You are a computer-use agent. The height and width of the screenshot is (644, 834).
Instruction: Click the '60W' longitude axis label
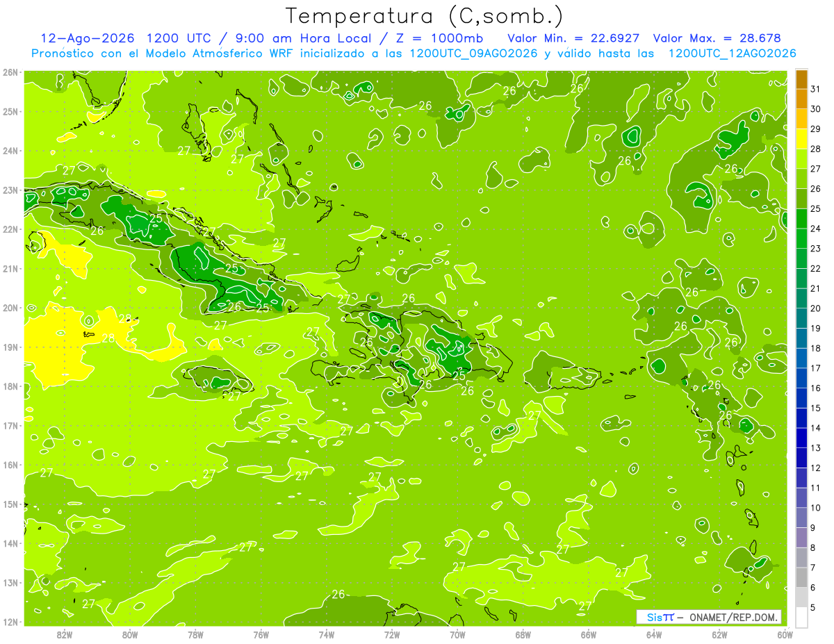(x=785, y=634)
